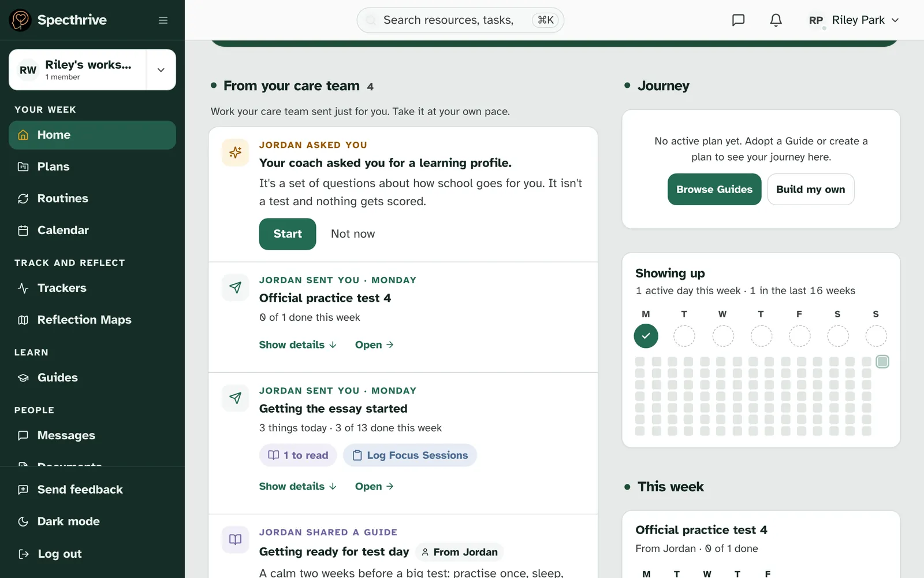924x578 pixels.
Task: Click paper plane icon beside Getting the essay started
Action: 235,398
